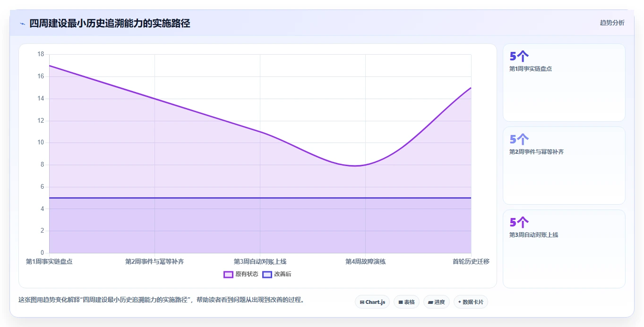Click y-axis value 18
This screenshot has width=644, height=327.
tap(41, 54)
